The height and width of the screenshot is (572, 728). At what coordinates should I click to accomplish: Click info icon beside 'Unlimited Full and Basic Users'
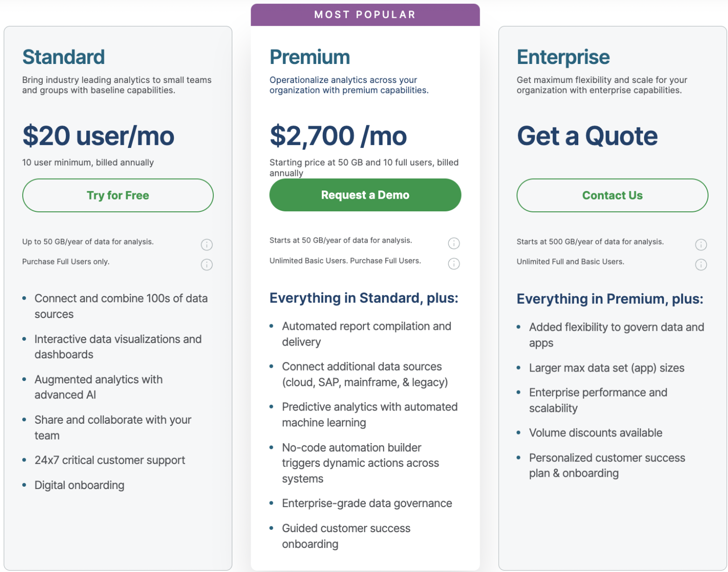(x=701, y=264)
